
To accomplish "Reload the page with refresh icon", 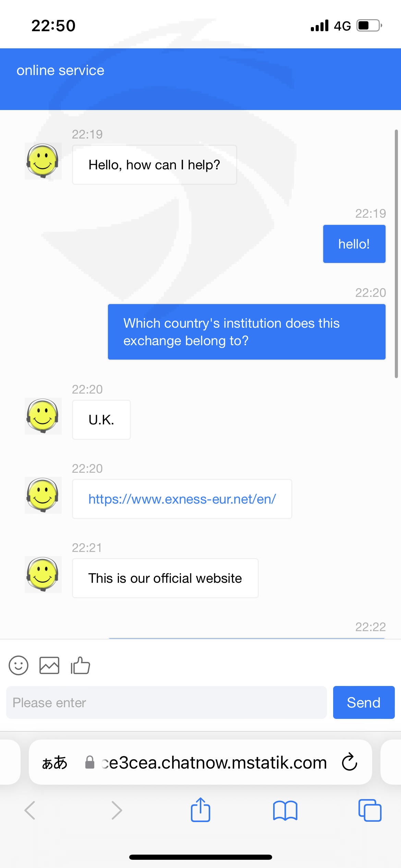I will [x=350, y=762].
